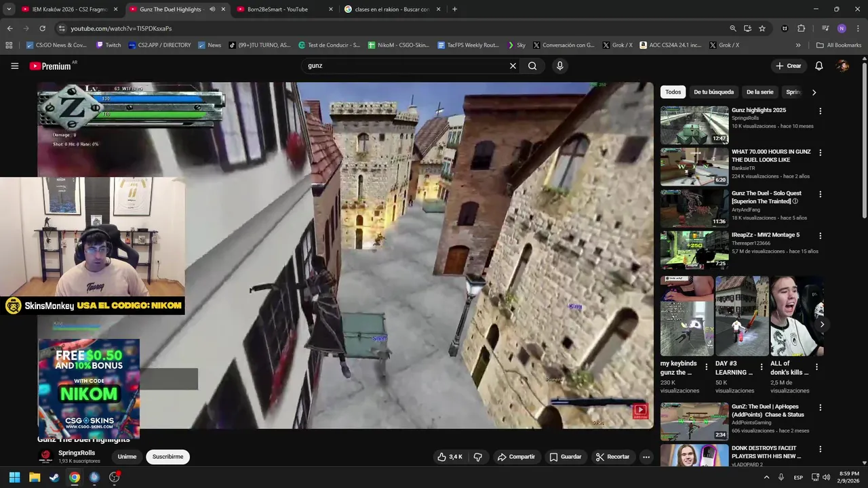
Task: Mute audio on Gunz The Duel tab
Action: pyautogui.click(x=212, y=9)
